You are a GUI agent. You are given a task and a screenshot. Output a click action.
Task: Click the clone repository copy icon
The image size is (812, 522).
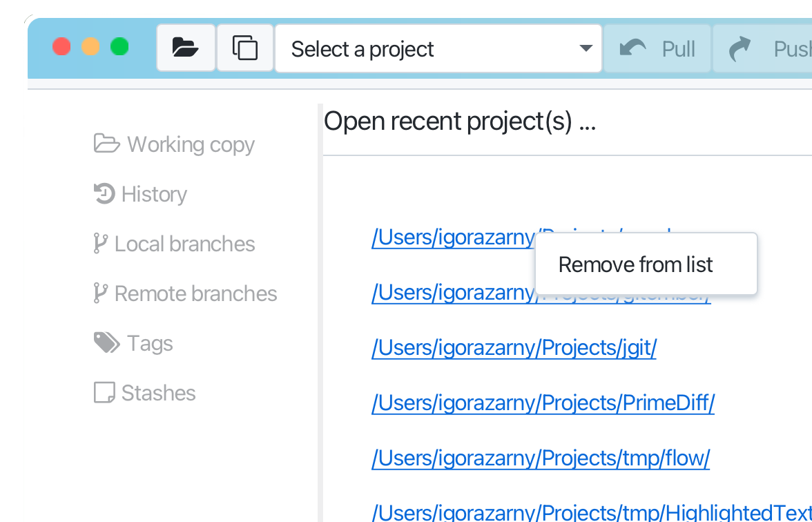coord(245,48)
